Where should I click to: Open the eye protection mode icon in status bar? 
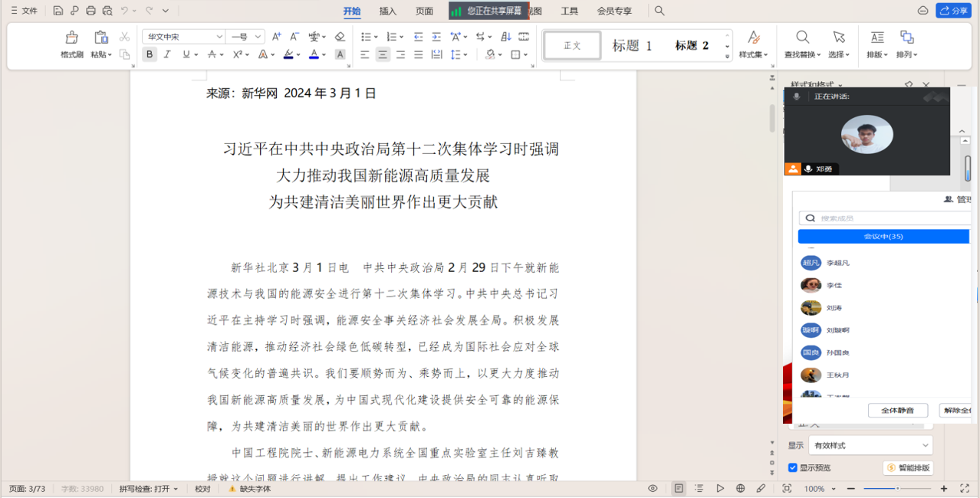coord(653,488)
